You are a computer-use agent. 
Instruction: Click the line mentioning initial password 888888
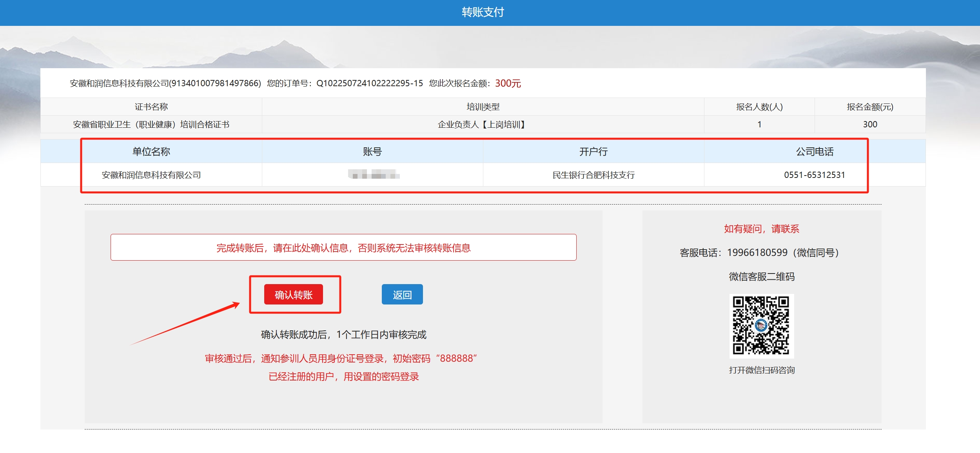pyautogui.click(x=341, y=358)
